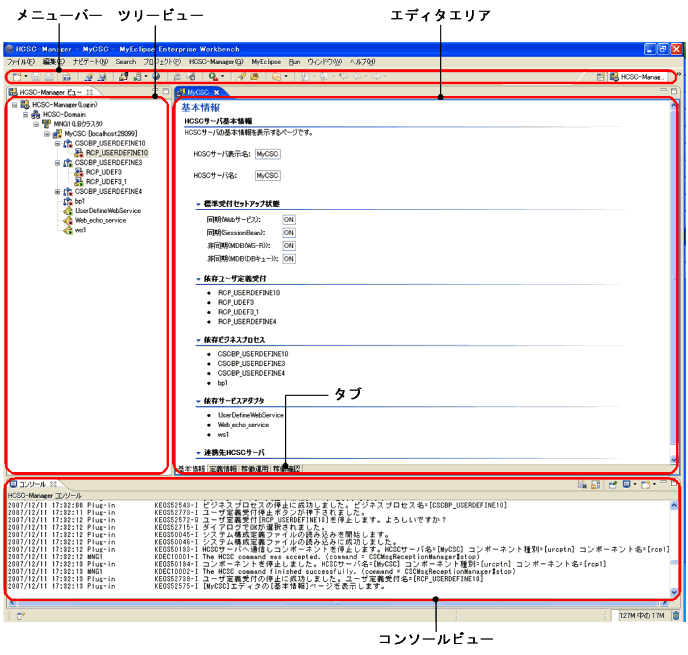Click the Open Console icon
This screenshot has width=688, height=655.
coord(645,485)
